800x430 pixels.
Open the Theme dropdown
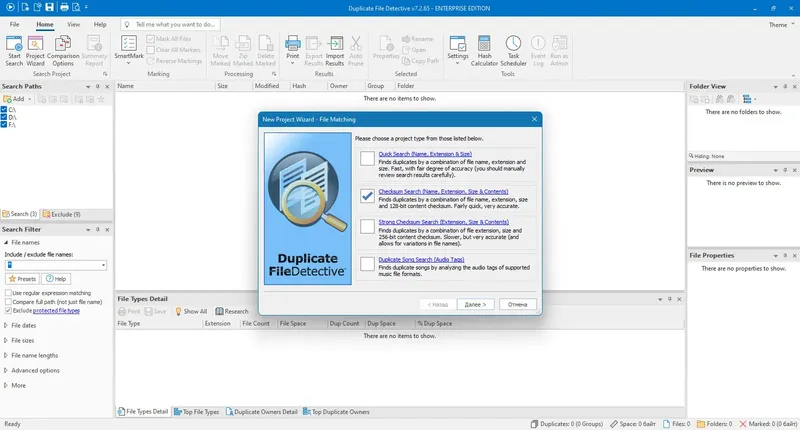782,24
